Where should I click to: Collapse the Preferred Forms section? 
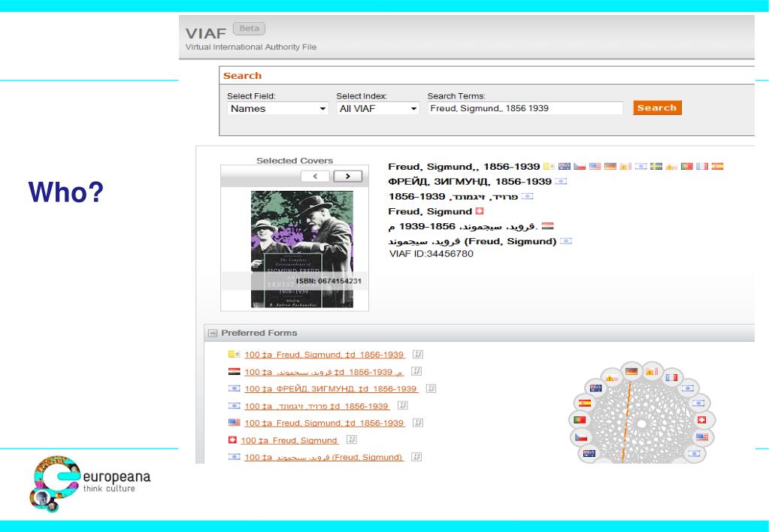[x=212, y=333]
